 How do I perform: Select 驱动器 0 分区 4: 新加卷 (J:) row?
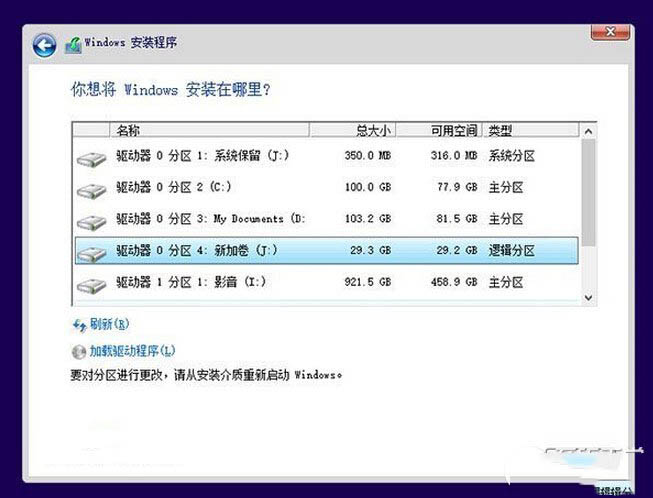point(327,250)
